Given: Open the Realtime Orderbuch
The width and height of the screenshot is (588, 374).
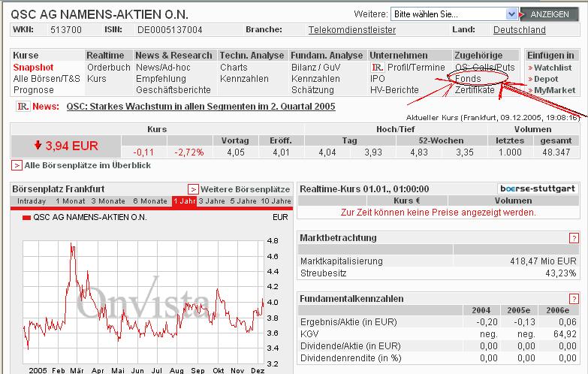Looking at the screenshot, I should click(109, 68).
